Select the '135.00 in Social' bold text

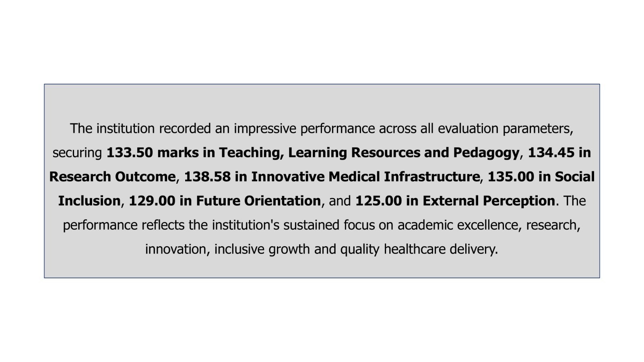[x=541, y=177]
